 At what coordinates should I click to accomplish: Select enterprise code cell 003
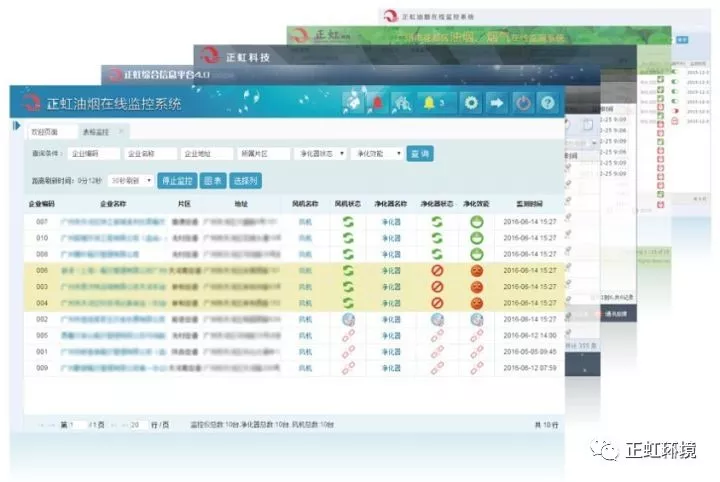click(42, 287)
